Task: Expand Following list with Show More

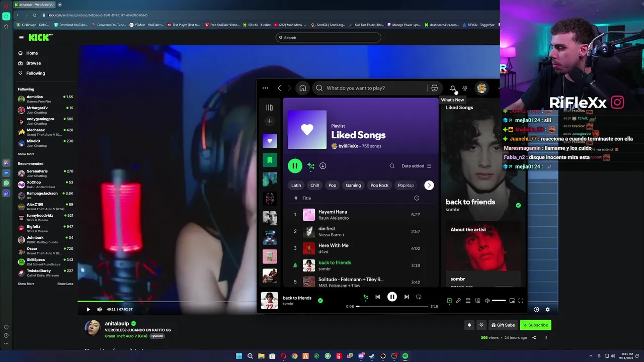Action: (x=26, y=154)
